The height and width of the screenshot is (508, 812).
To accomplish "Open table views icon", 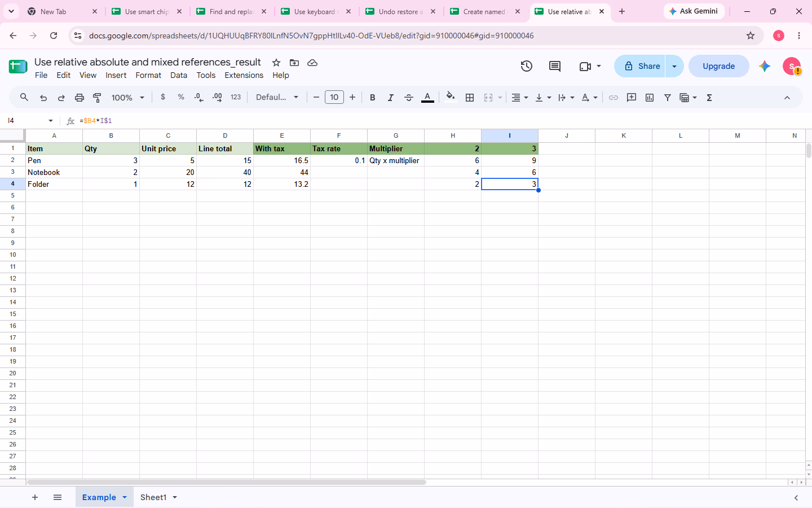I will click(688, 98).
